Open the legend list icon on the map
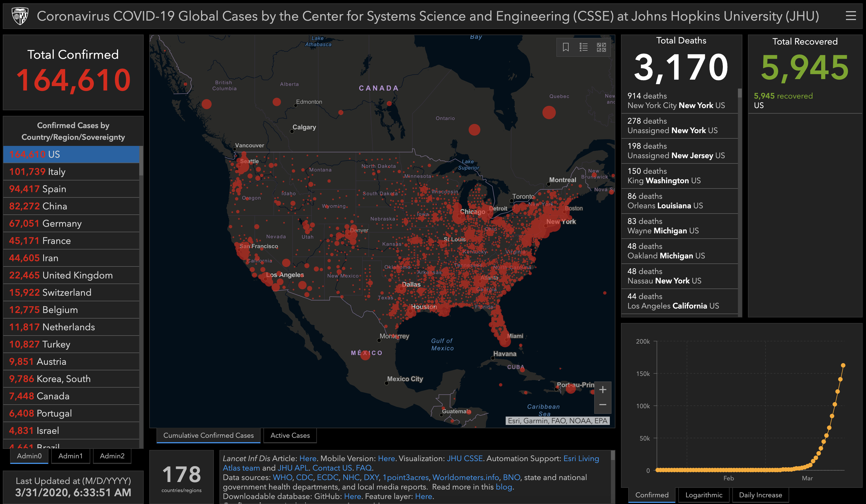 [x=584, y=47]
